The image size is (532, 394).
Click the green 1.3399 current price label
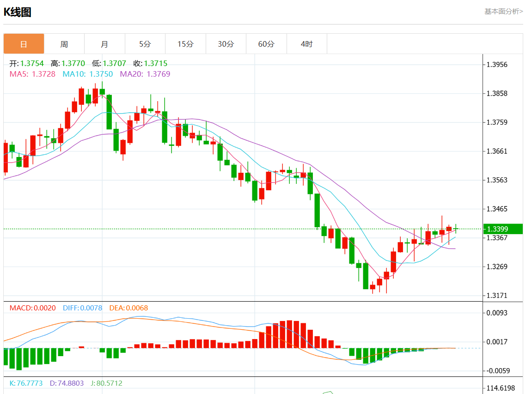(x=503, y=229)
